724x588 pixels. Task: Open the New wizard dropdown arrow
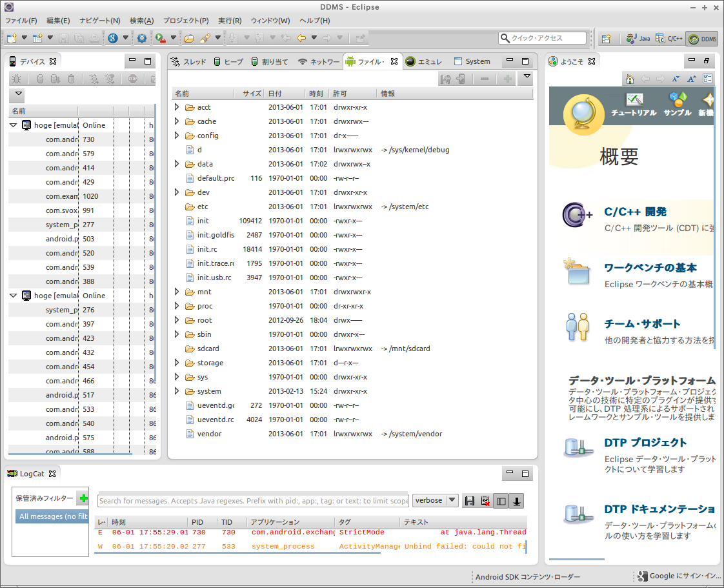25,38
